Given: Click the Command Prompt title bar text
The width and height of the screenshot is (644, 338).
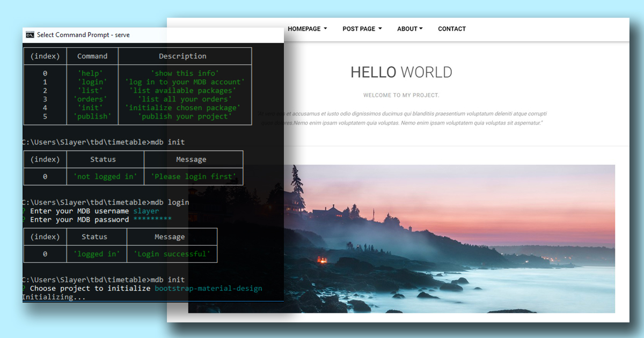Looking at the screenshot, I should 83,35.
